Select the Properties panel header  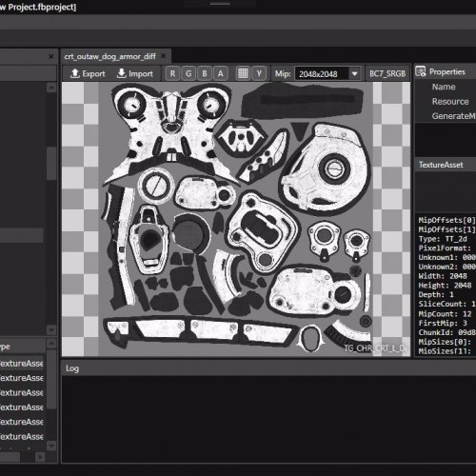pos(446,71)
